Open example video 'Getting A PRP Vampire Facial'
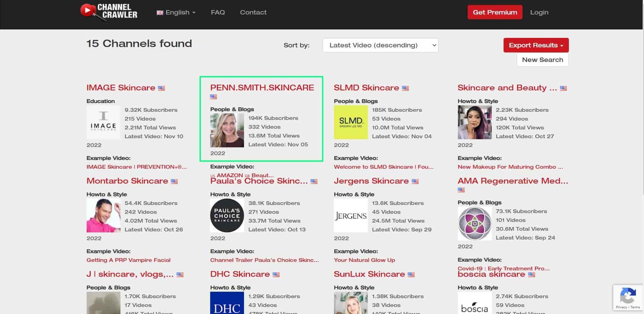 pyautogui.click(x=128, y=260)
